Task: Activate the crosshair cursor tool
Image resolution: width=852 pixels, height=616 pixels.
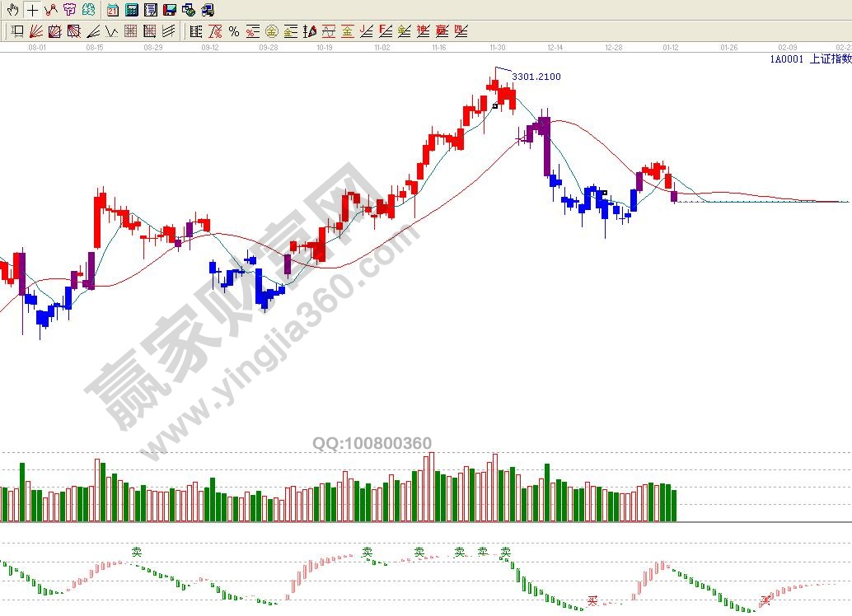Action: pyautogui.click(x=31, y=10)
